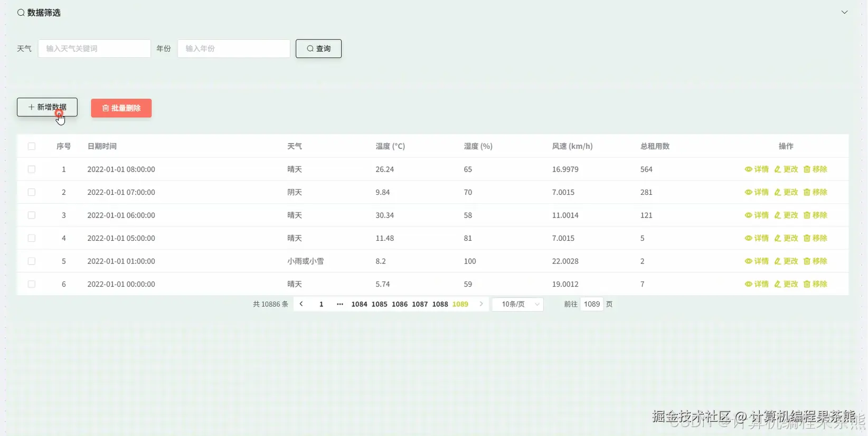Click the 操作 column header
Image resolution: width=868 pixels, height=436 pixels.
[x=786, y=146]
